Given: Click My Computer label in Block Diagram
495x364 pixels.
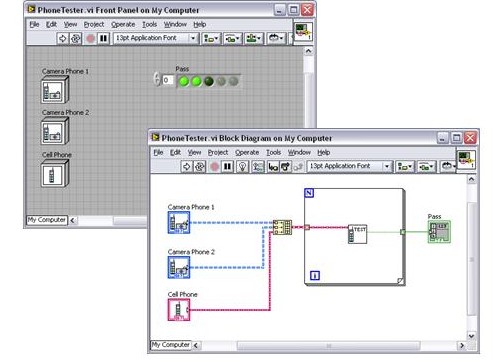Looking at the screenshot, I should point(171,345).
